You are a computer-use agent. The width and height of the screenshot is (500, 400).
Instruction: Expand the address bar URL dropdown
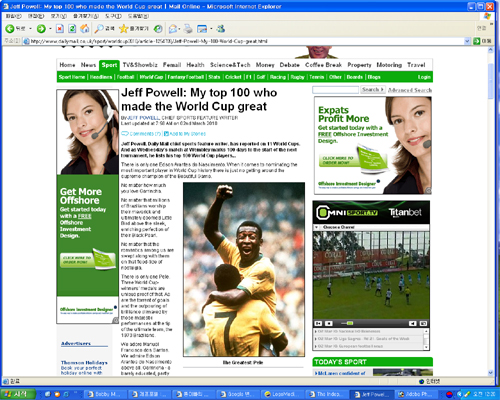467,41
